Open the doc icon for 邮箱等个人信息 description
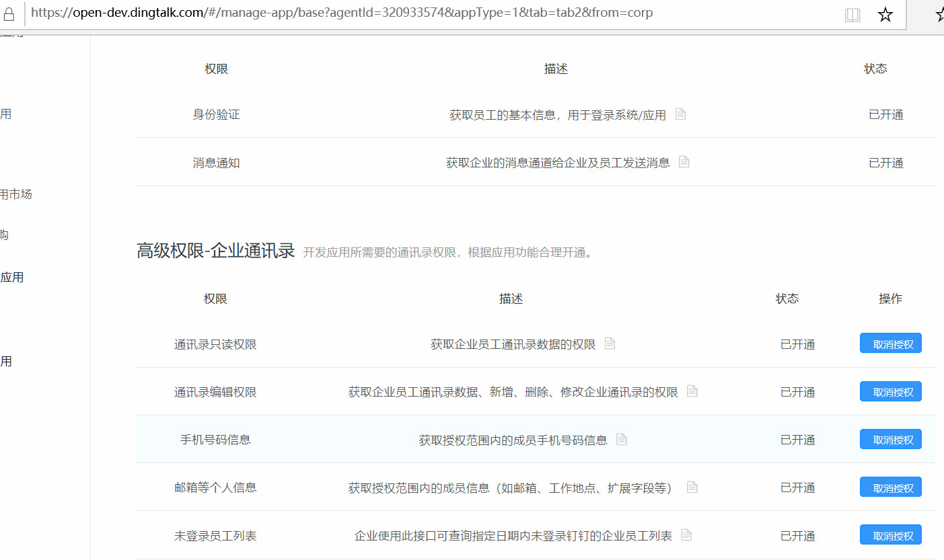Image resolution: width=944 pixels, height=560 pixels. click(692, 487)
